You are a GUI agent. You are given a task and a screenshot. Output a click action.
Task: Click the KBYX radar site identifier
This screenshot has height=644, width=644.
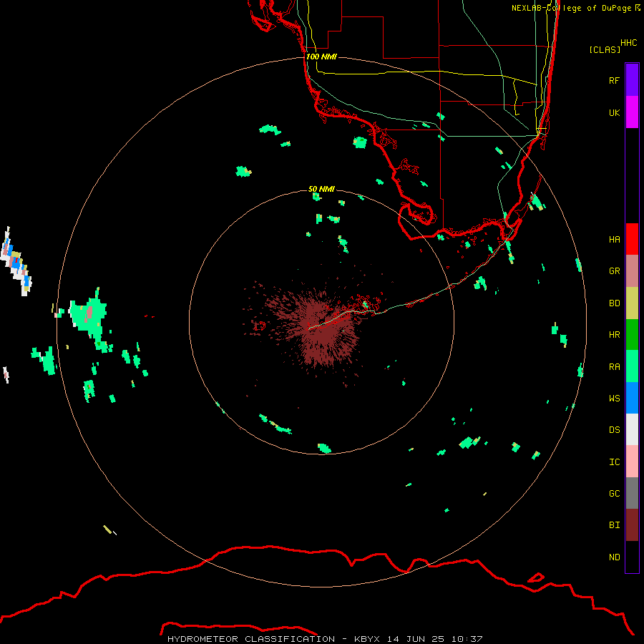pyautogui.click(x=367, y=639)
